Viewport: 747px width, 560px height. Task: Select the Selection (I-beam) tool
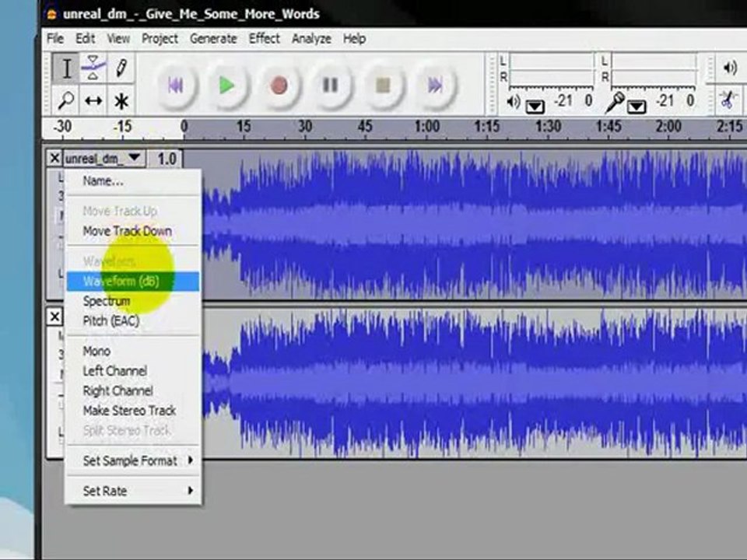(x=66, y=68)
